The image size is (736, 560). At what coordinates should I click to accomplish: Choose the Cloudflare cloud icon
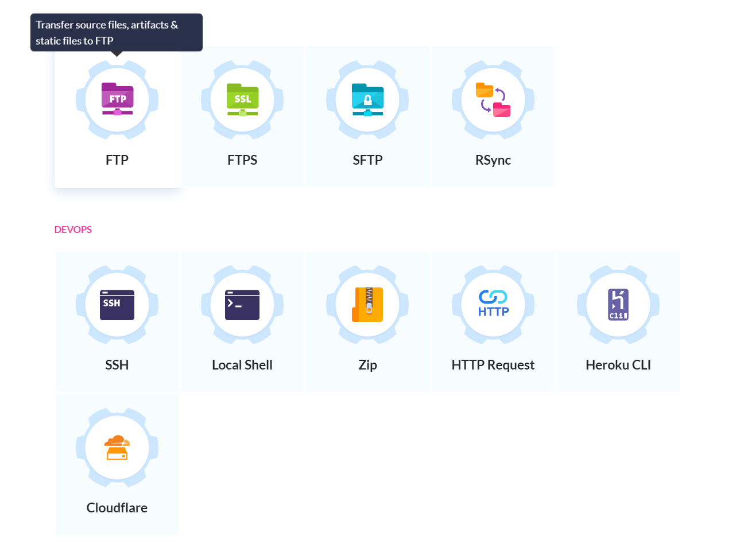pos(117,448)
